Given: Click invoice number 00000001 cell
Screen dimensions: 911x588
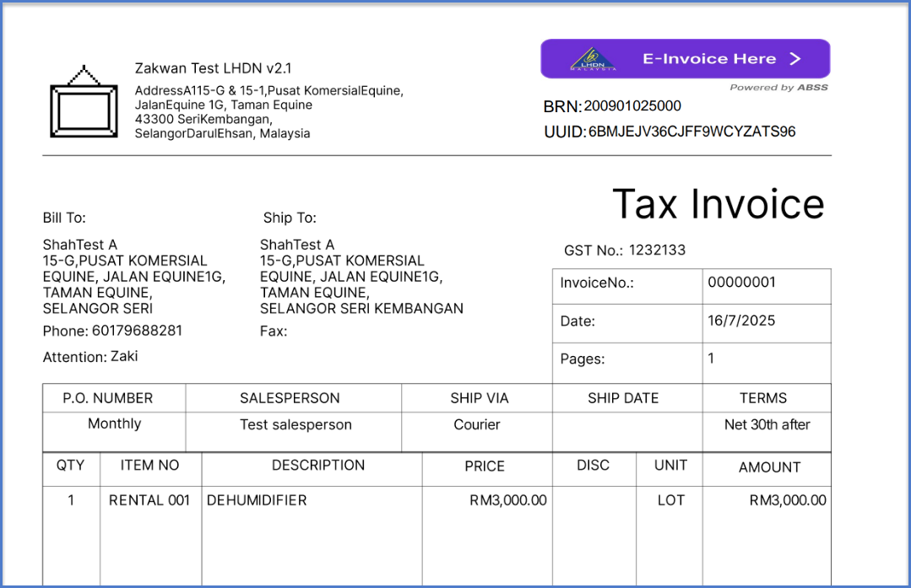Looking at the screenshot, I should (x=741, y=283).
